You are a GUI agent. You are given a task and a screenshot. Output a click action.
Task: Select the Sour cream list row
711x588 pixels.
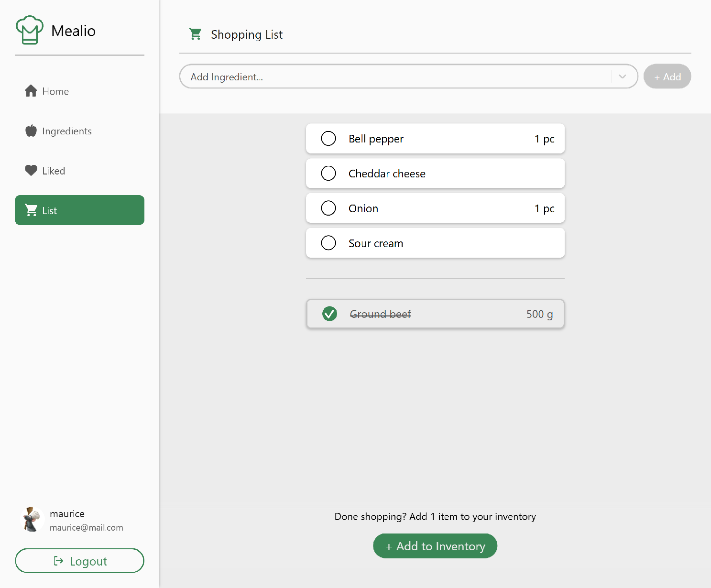click(x=435, y=243)
